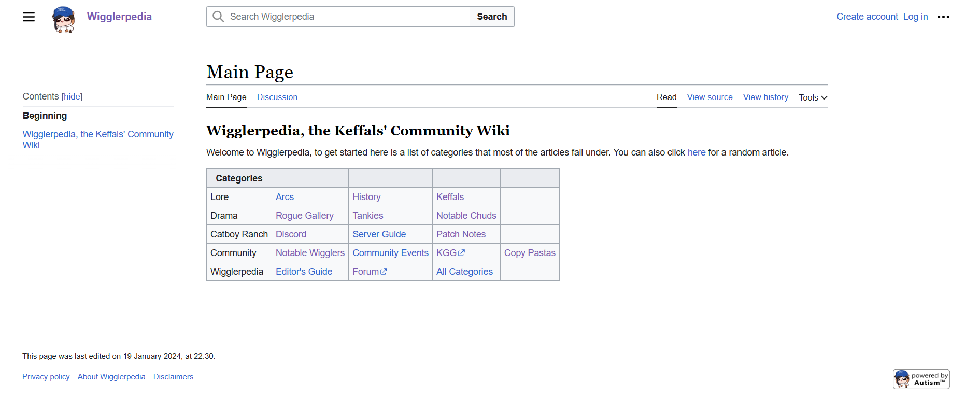
Task: Open the KGG external link
Action: [x=450, y=253]
